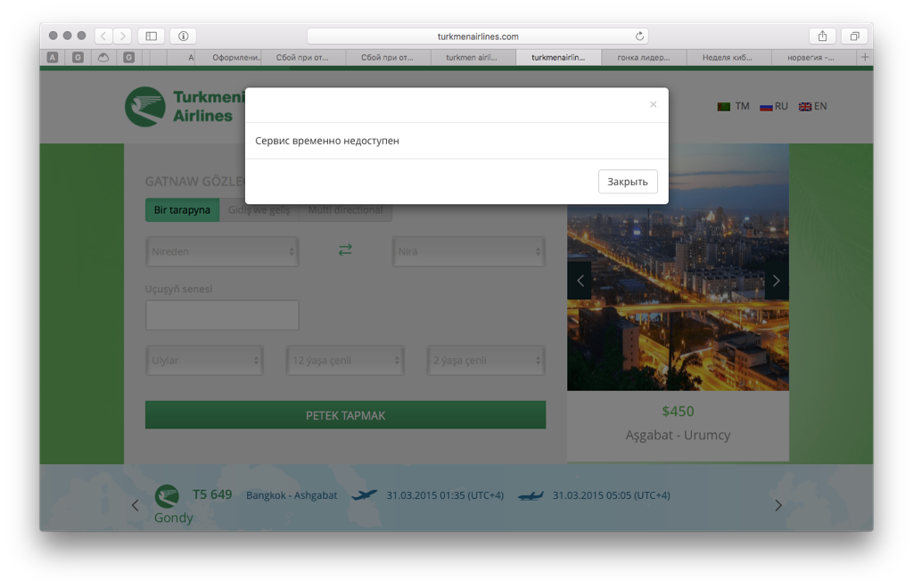Go back in Safari history
913x588 pixels.
[x=103, y=37]
